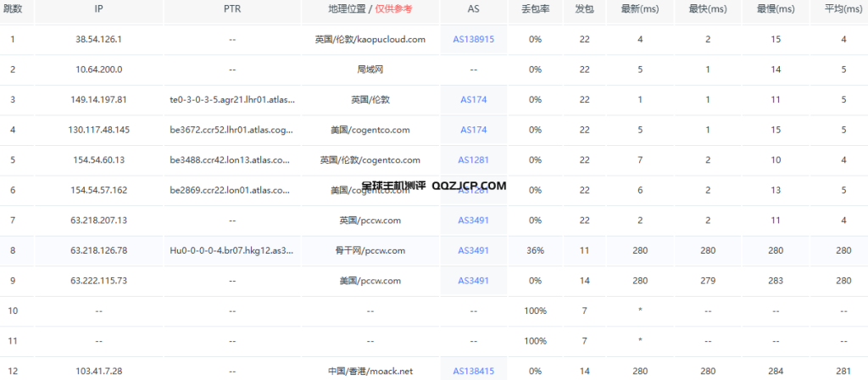Click the AS3491 link for IP 63.218.207.13
868x380 pixels.
click(x=473, y=221)
